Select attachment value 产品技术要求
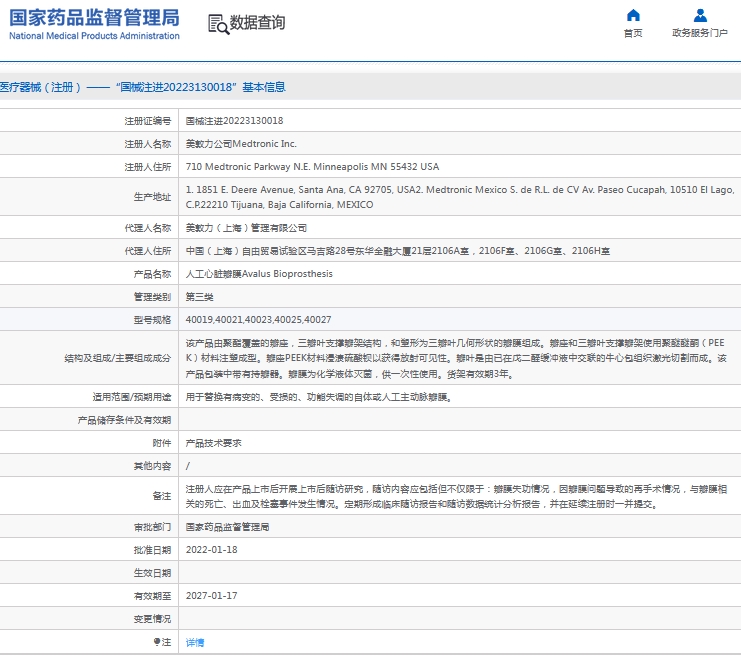The width and height of the screenshot is (741, 656). click(x=214, y=443)
